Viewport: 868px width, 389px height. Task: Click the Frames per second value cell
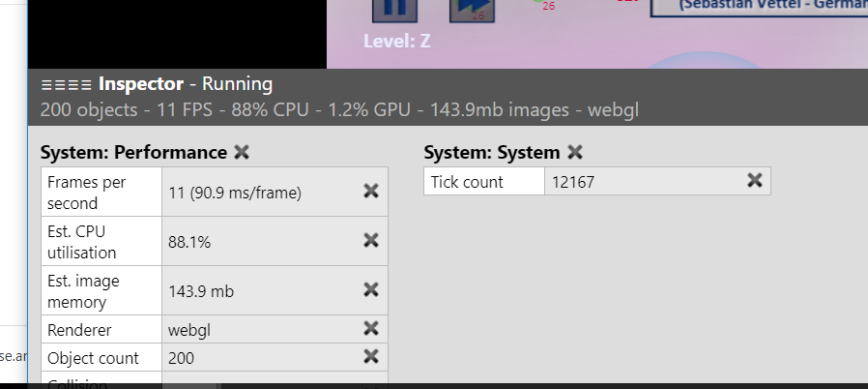click(275, 192)
